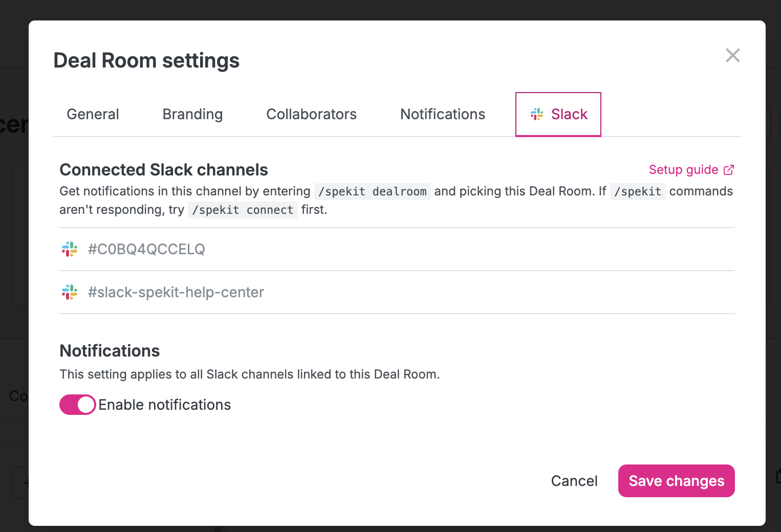
Task: Click the Slack icon beside #slack-spekit-help-center
Action: tap(70, 292)
